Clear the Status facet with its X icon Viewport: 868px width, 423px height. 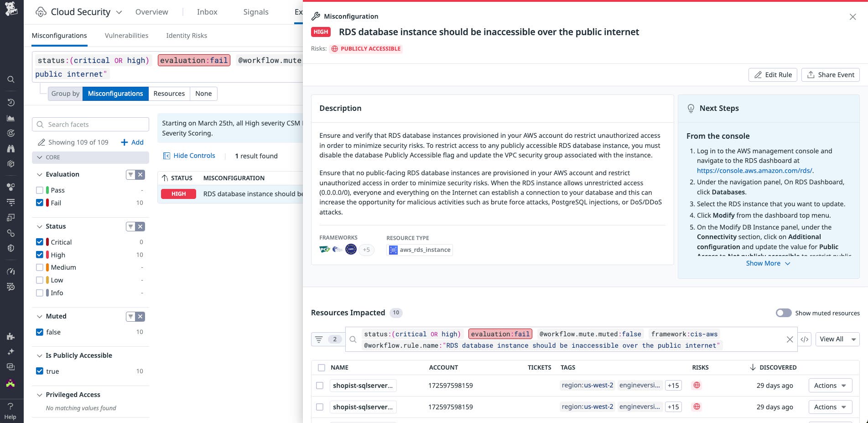click(x=140, y=226)
